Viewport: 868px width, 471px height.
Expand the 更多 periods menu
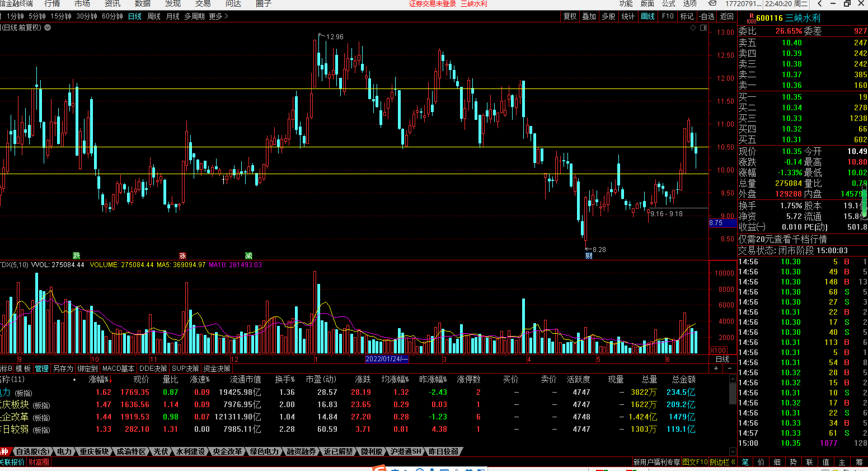(x=218, y=17)
